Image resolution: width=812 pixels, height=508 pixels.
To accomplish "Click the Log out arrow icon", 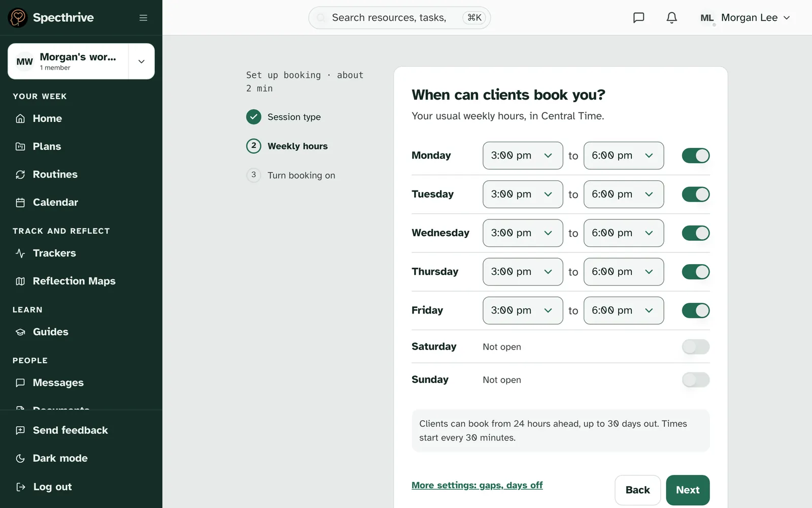I will click(x=20, y=487).
